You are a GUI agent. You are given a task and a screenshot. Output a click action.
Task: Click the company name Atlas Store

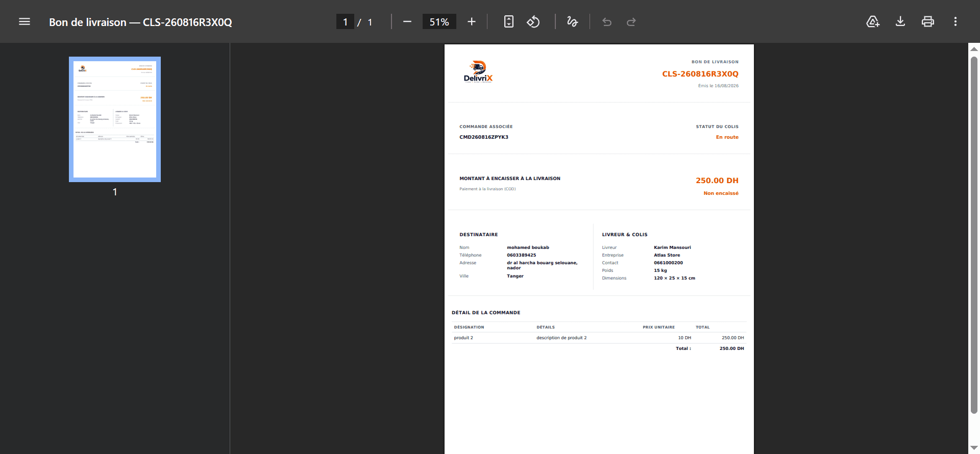pyautogui.click(x=667, y=255)
